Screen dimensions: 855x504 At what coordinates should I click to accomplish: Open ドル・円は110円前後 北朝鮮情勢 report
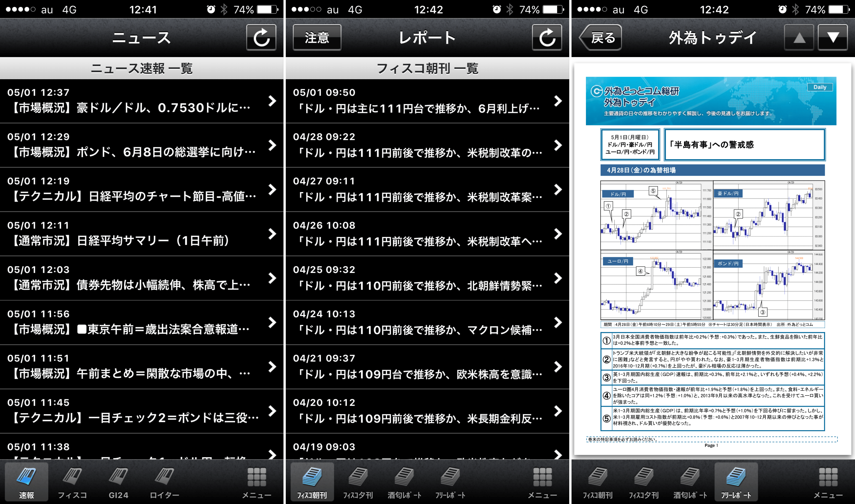tap(427, 278)
